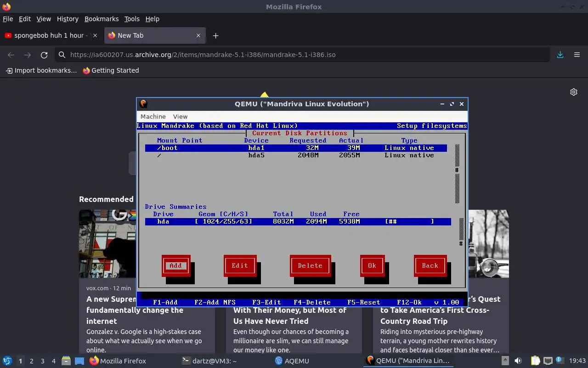Select the hda drive summary row
The width and height of the screenshot is (588, 368).
pos(298,221)
